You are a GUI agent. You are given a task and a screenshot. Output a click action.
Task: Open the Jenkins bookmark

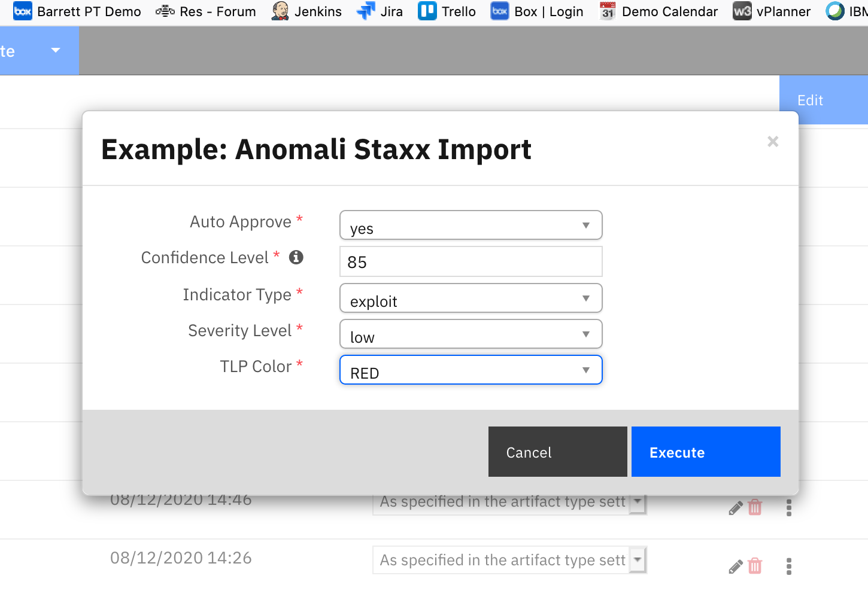click(306, 11)
